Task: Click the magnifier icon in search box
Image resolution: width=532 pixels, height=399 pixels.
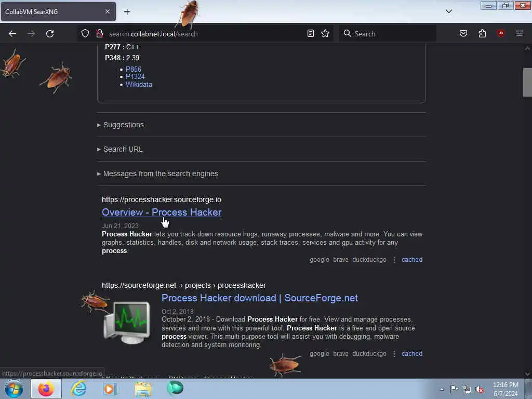Action: pos(347,33)
